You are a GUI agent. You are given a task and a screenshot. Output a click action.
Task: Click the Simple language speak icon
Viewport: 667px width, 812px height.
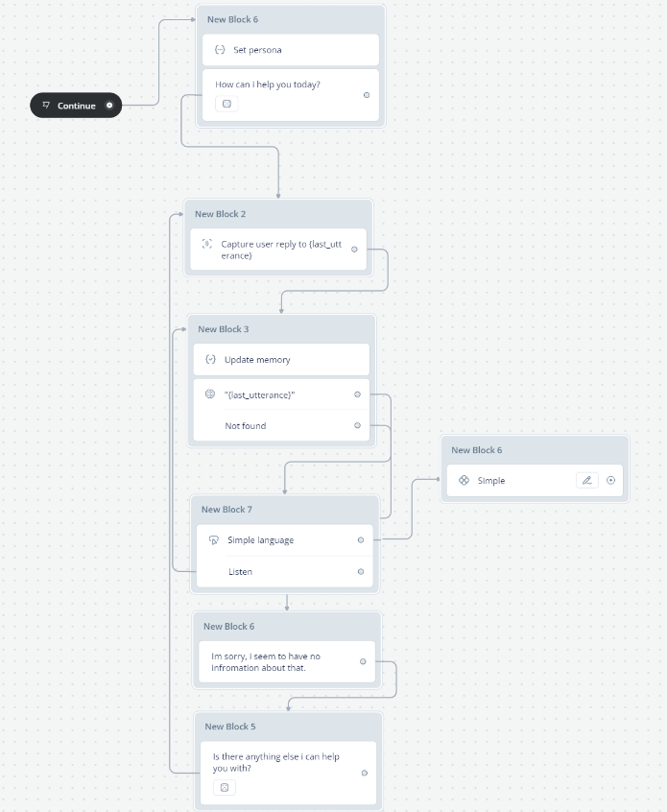(213, 540)
